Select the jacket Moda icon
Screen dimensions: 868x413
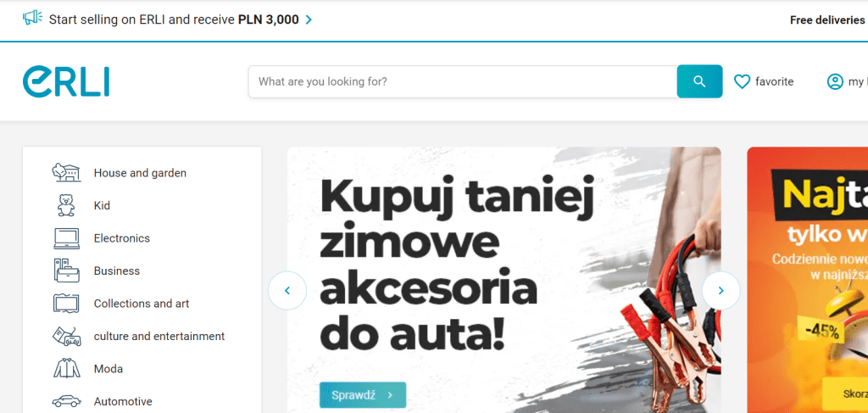66,369
